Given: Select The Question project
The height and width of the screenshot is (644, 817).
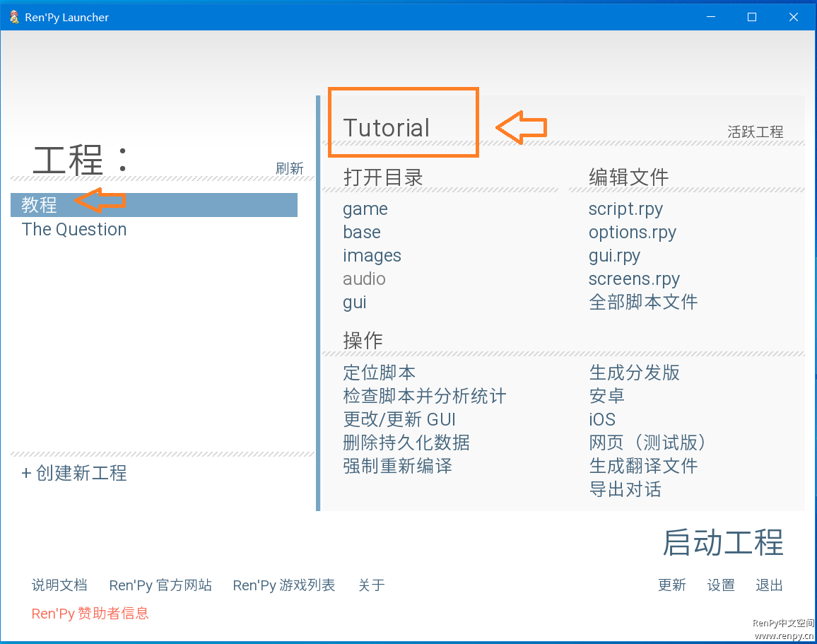Looking at the screenshot, I should [74, 230].
